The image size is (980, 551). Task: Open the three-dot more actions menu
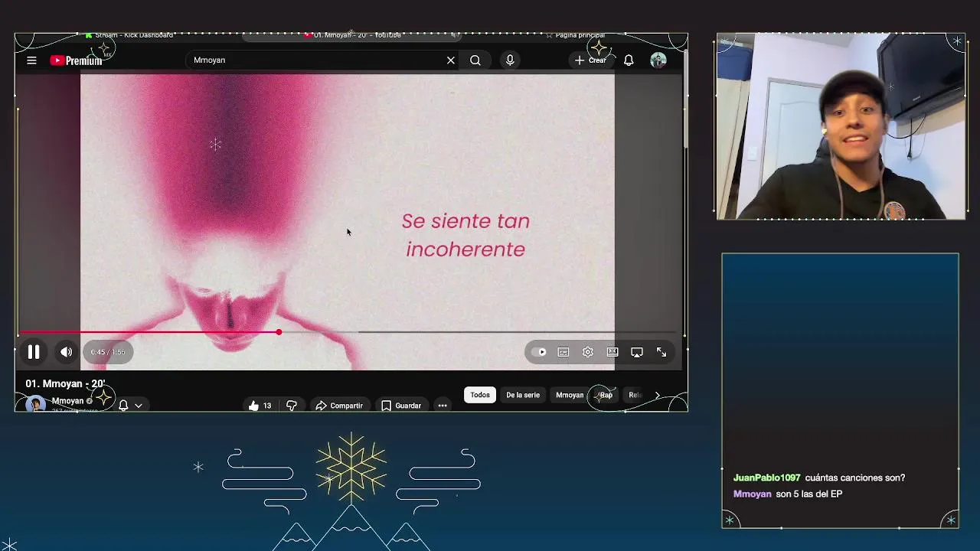[443, 406]
